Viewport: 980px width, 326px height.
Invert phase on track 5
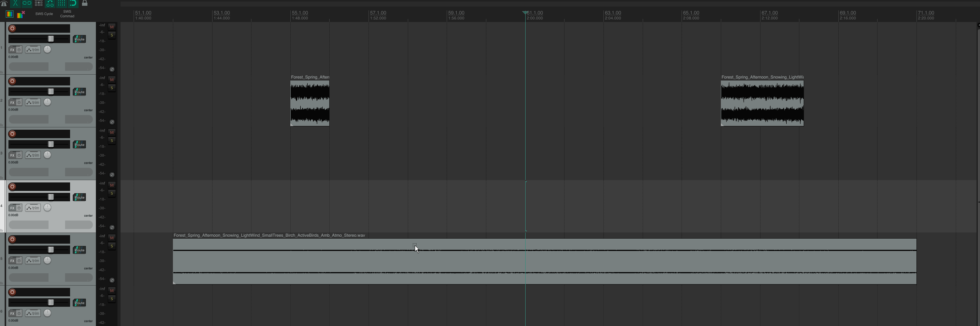click(112, 280)
